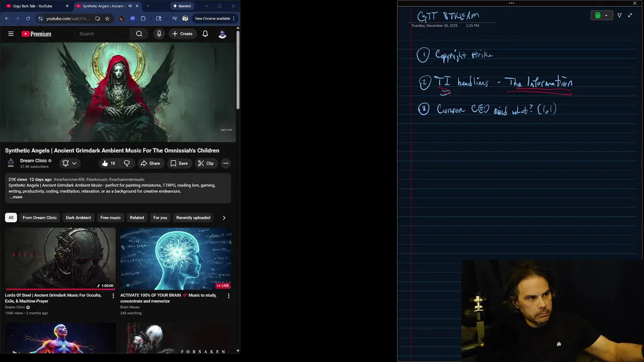Filter by Free music chip
The width and height of the screenshot is (644, 362).
click(x=111, y=218)
